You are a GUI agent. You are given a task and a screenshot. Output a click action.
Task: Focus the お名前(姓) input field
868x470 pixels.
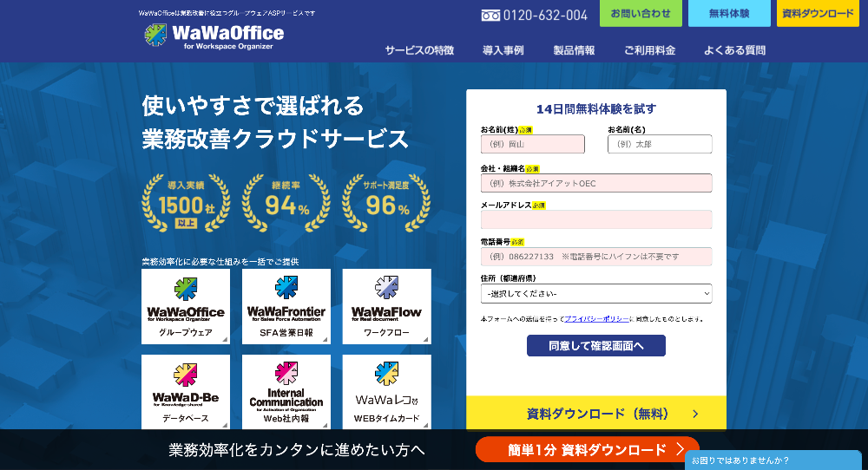(x=533, y=144)
